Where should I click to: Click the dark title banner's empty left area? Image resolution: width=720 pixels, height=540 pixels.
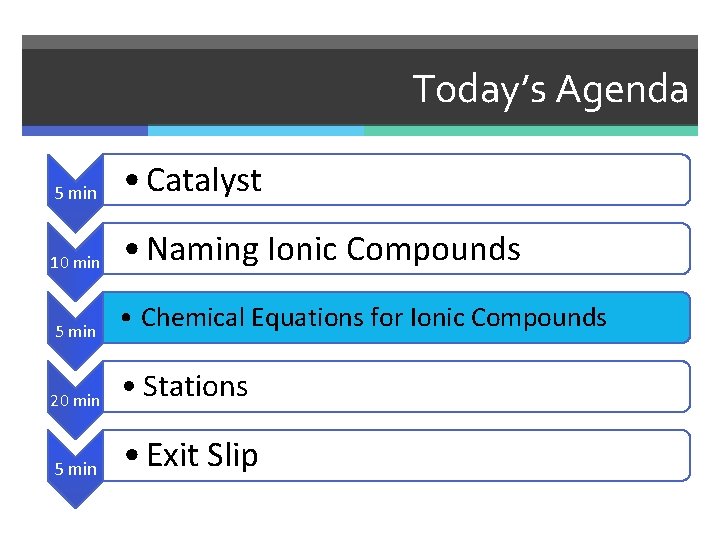click(x=211, y=87)
